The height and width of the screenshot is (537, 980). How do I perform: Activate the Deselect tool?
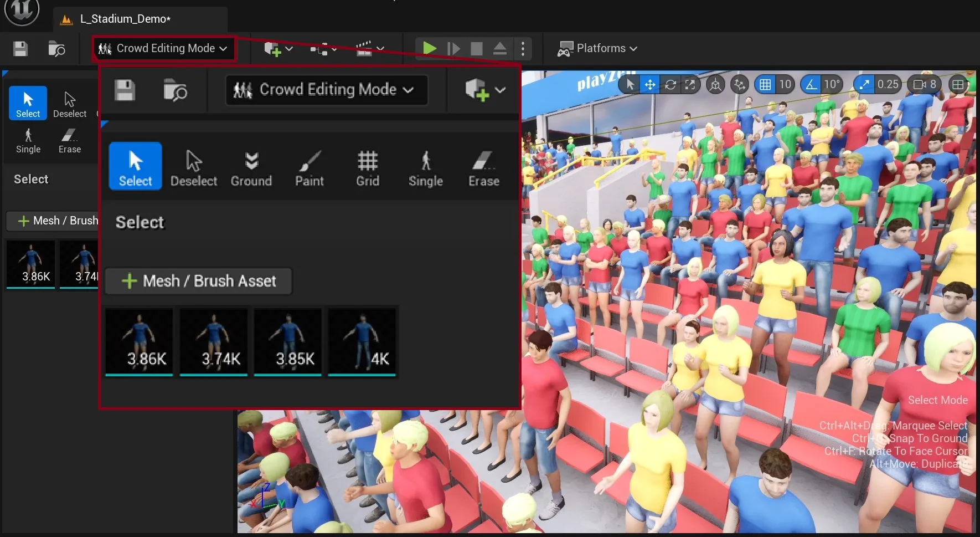(193, 166)
